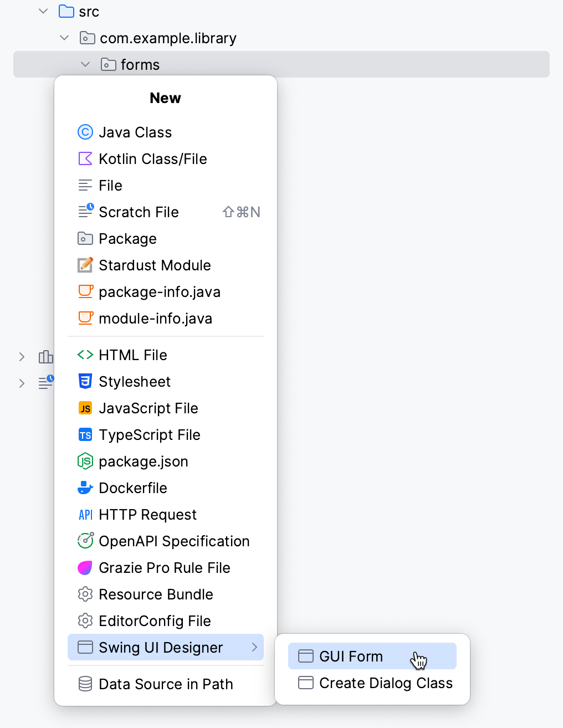
Task: Collapse the com.example.library package
Action: click(64, 38)
